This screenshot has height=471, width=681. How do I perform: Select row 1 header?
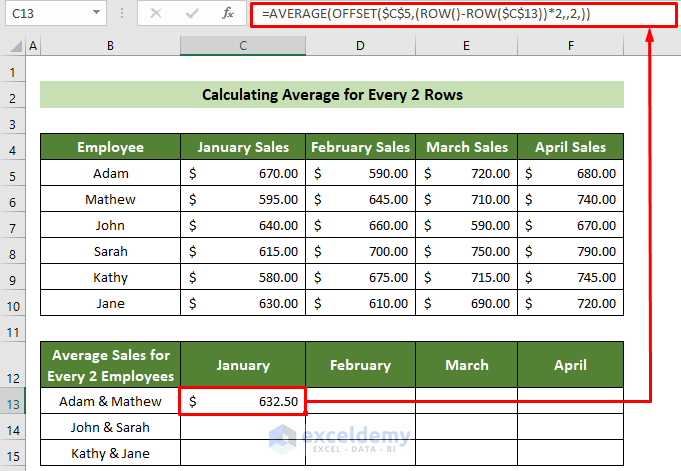point(13,69)
